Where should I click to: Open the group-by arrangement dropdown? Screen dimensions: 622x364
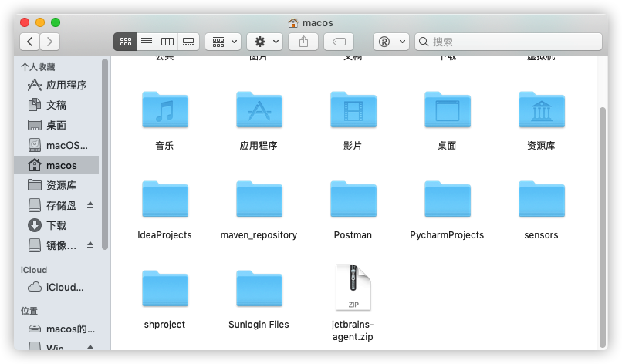(x=223, y=42)
